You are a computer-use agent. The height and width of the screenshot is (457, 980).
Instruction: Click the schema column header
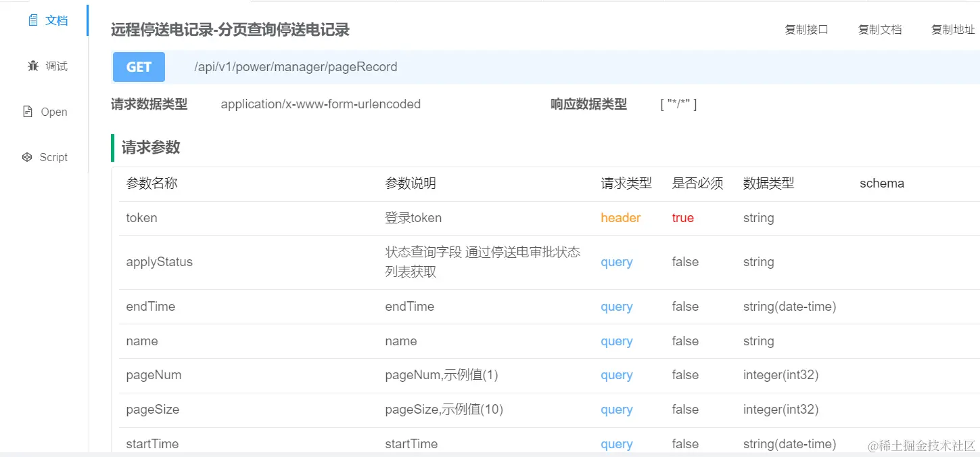[882, 183]
